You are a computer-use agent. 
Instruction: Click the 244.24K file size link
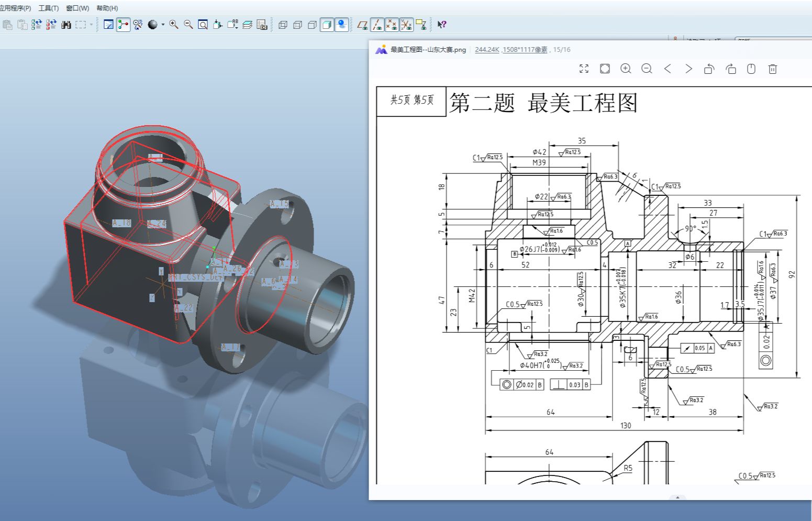tap(487, 50)
